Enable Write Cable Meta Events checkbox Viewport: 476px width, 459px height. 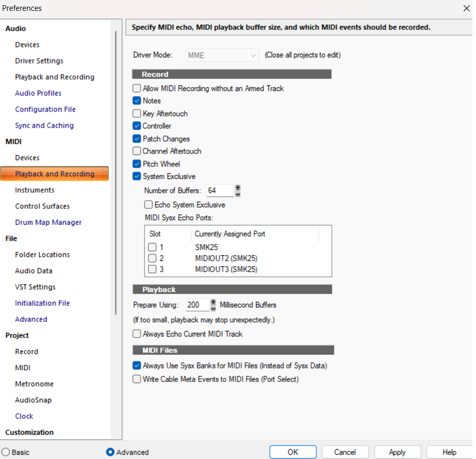[x=137, y=379]
